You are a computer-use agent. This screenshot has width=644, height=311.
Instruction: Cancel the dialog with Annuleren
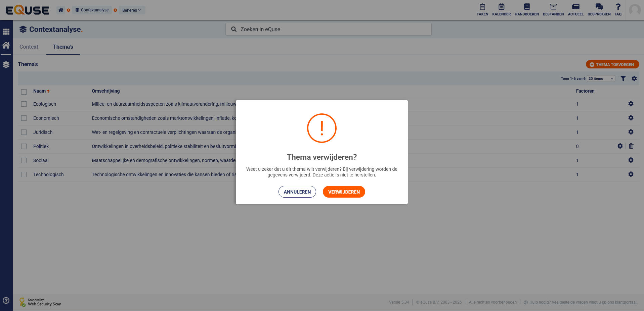297,192
